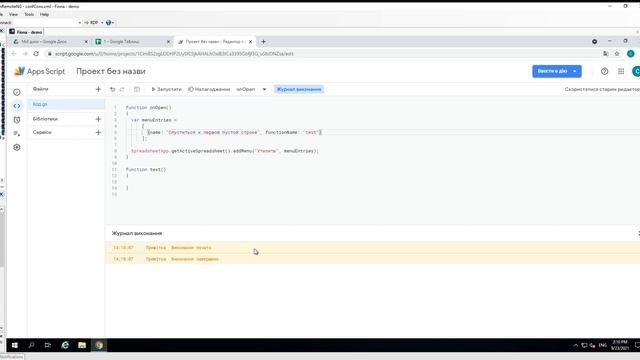Open the Tools menu in mRemoteNG
Viewport: 640px width, 360px height.
[29, 14]
